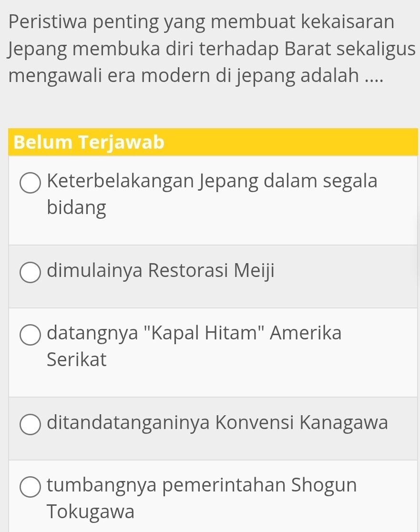Viewport: 420px width, 532px height.
Task: Click the "ditandatanganinya Konvensi Kanagawa" answer text
Action: (x=218, y=422)
